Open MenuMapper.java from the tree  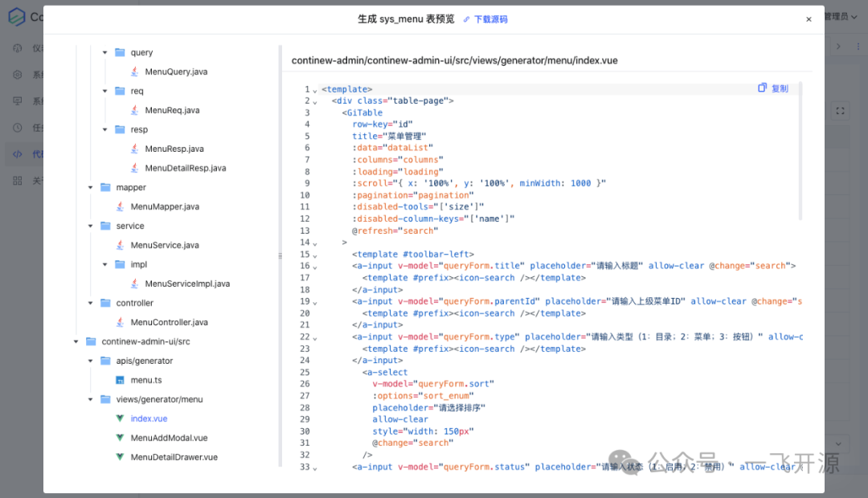[x=165, y=206]
